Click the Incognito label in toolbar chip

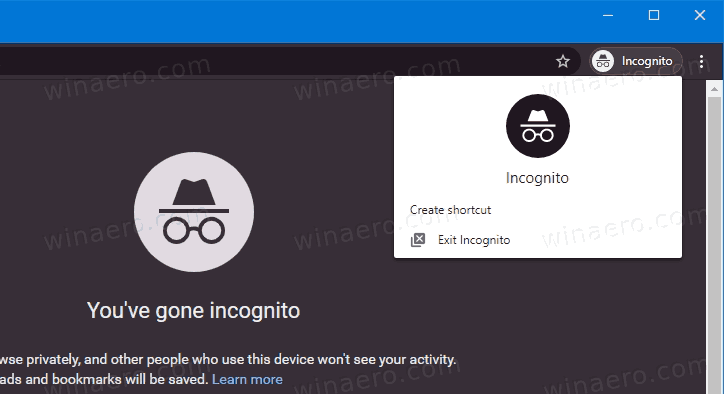(x=647, y=61)
